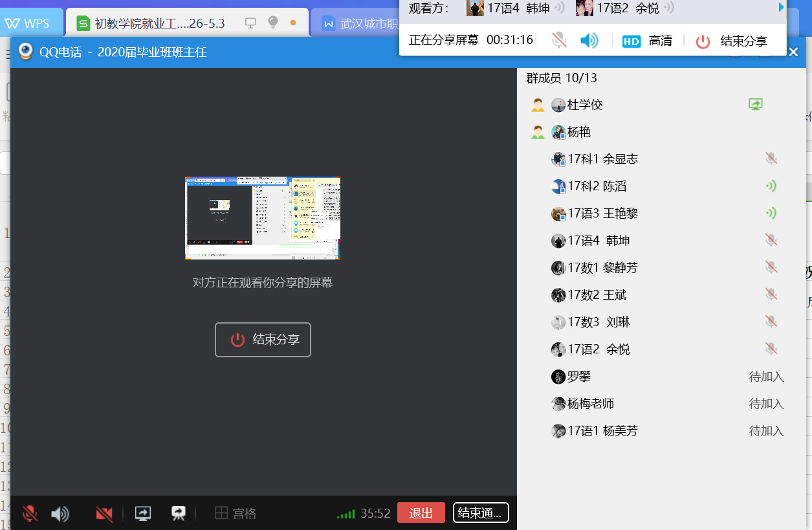Click the muted microphone icon in the share bar
812x530 pixels.
pyautogui.click(x=559, y=41)
